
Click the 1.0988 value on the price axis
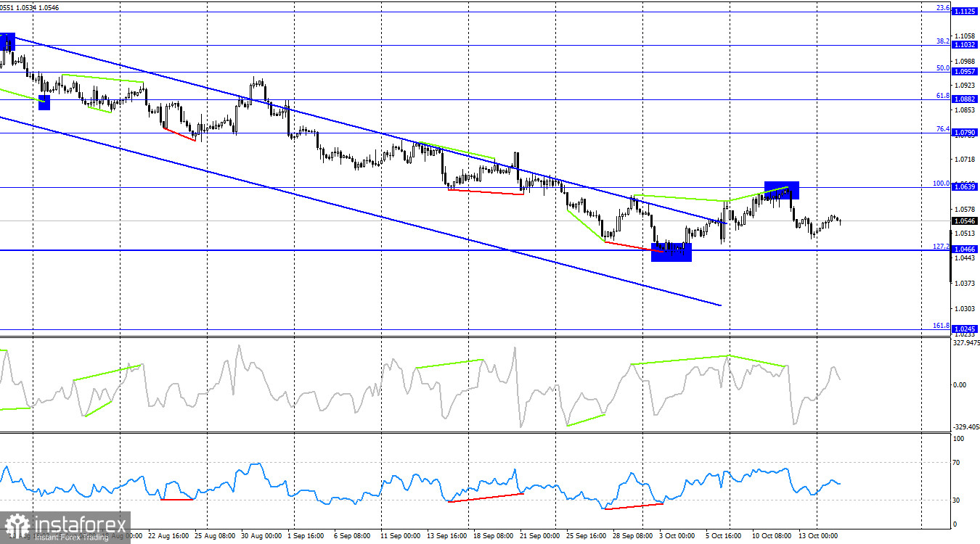pos(966,62)
